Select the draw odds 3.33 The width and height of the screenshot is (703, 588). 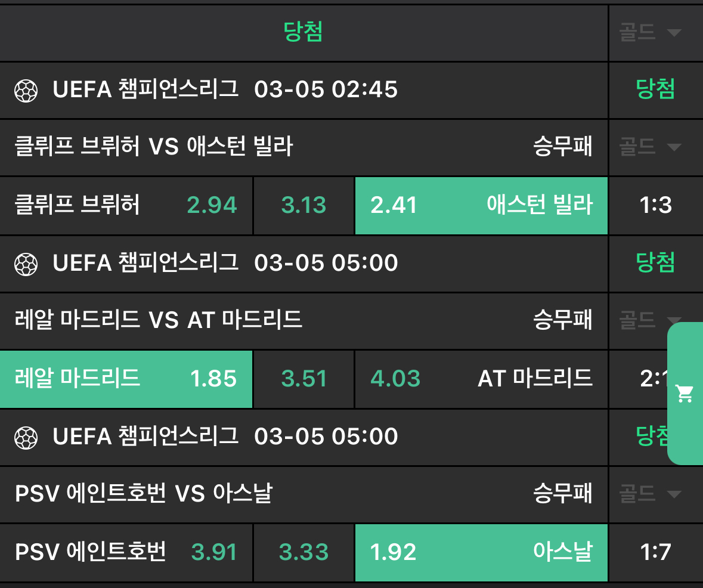click(x=304, y=553)
